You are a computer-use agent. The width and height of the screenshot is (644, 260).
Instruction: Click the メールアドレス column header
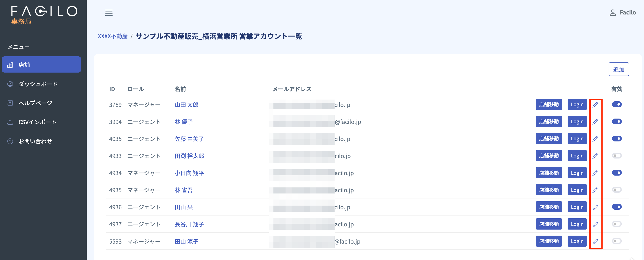point(292,89)
